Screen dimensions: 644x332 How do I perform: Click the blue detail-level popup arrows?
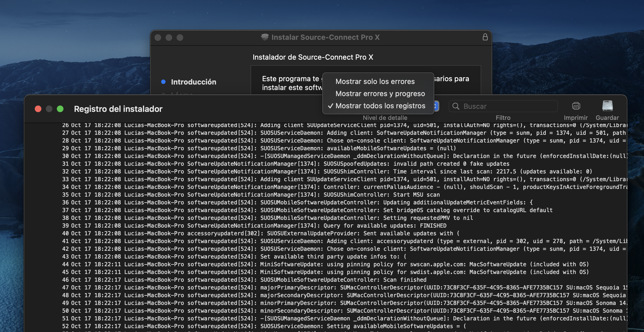(436, 106)
